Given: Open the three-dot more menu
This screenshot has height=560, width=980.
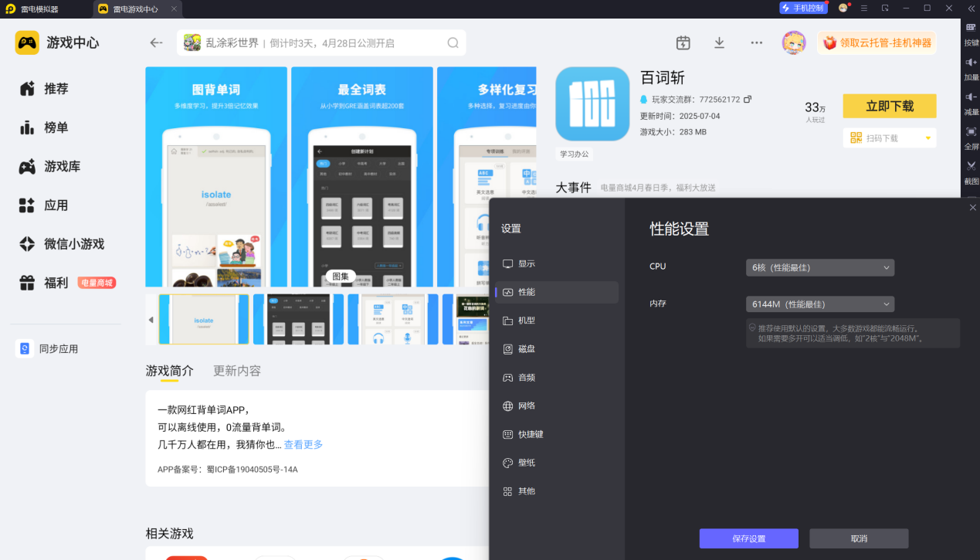Looking at the screenshot, I should [x=757, y=42].
